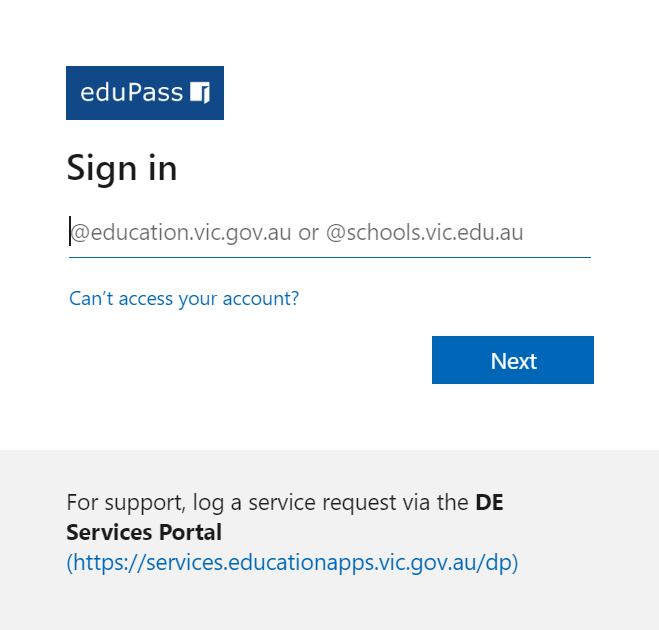This screenshot has width=659, height=630.
Task: Place cursor at the start of username field
Action: tap(70, 231)
